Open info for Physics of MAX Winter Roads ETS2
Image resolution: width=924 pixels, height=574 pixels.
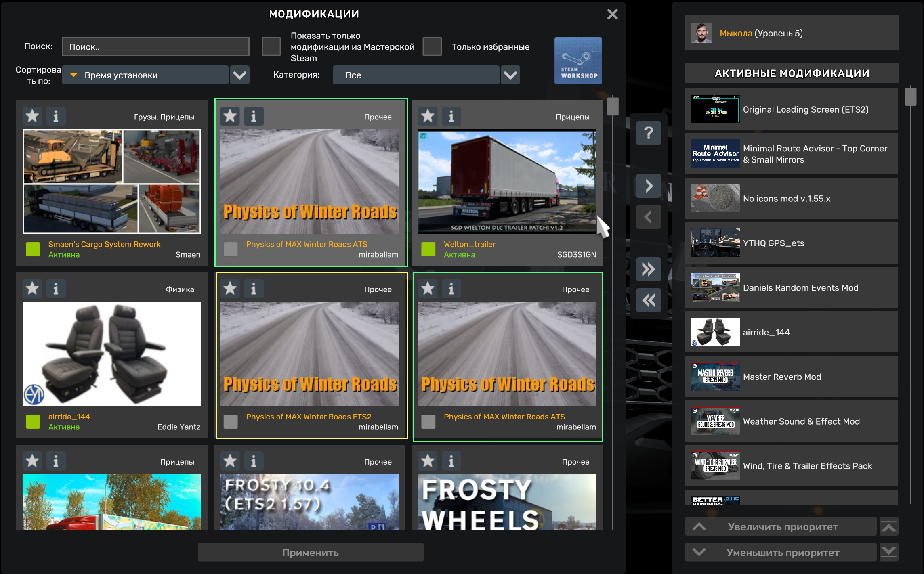coord(254,289)
